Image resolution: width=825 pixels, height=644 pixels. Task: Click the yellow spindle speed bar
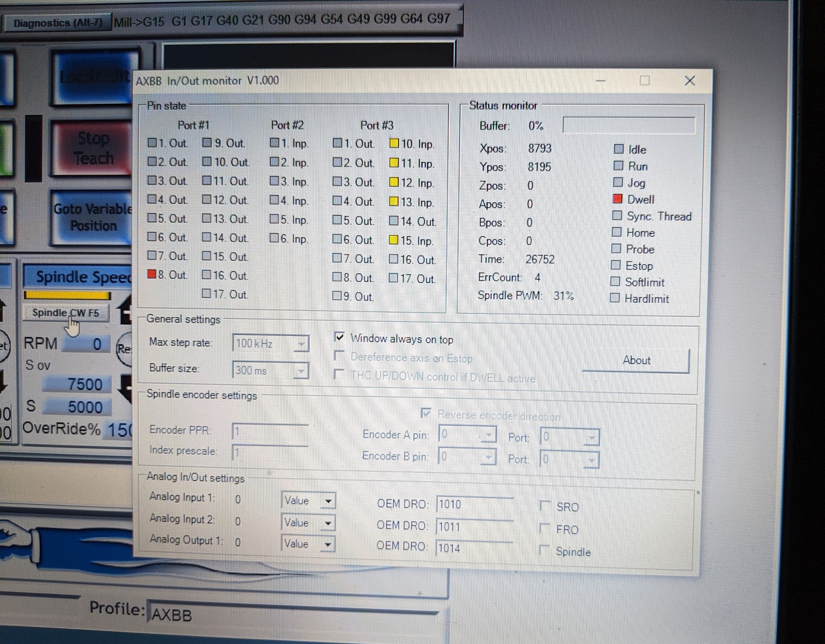(67, 295)
